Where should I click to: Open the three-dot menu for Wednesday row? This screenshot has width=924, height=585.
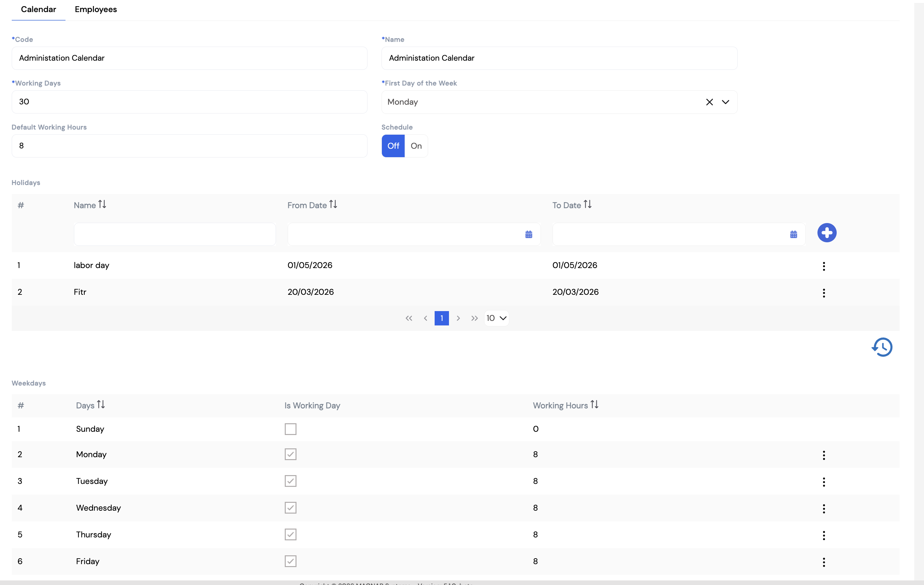click(823, 509)
